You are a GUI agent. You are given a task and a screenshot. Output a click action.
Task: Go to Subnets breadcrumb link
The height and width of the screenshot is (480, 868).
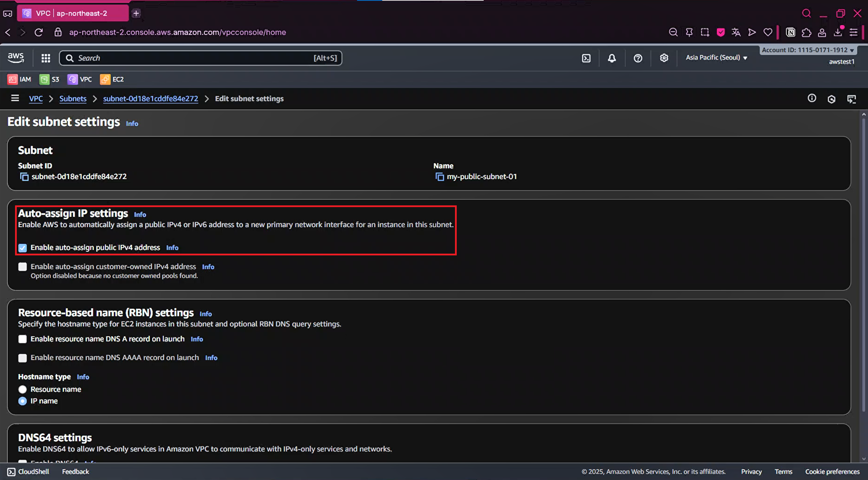click(x=73, y=99)
